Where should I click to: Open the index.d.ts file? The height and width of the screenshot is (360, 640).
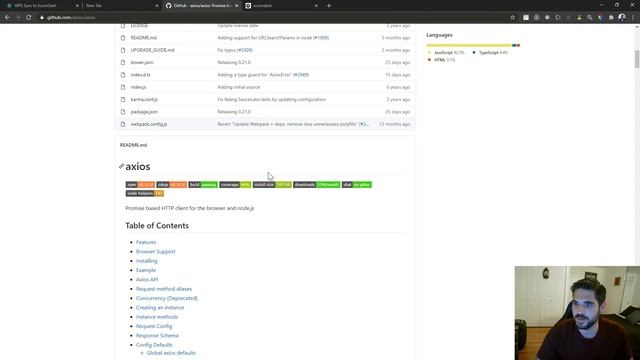pos(140,75)
